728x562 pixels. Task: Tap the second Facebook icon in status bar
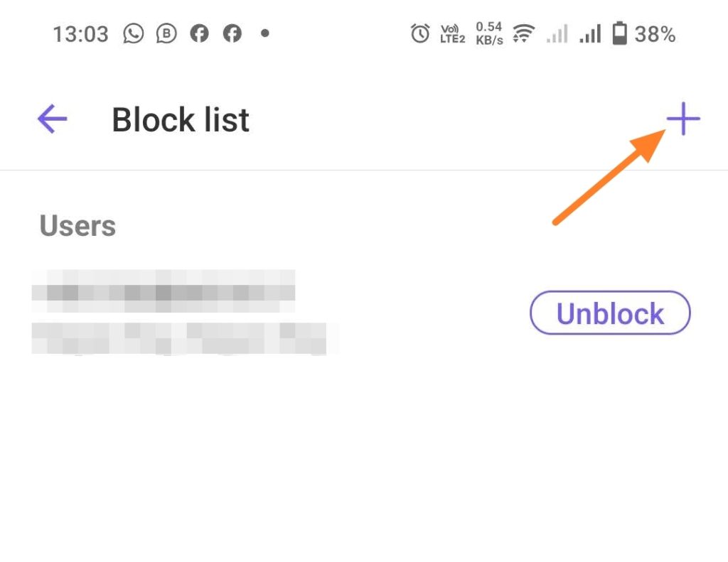pyautogui.click(x=232, y=33)
